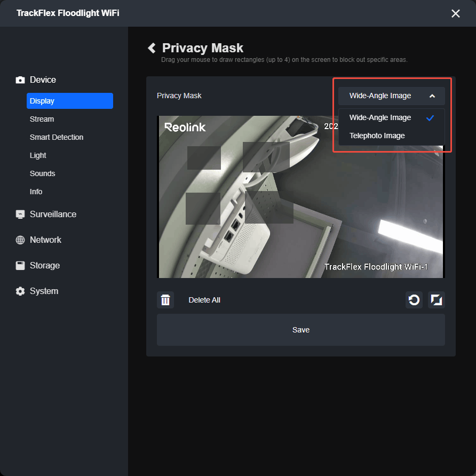Click the Network globe icon

pos(20,240)
